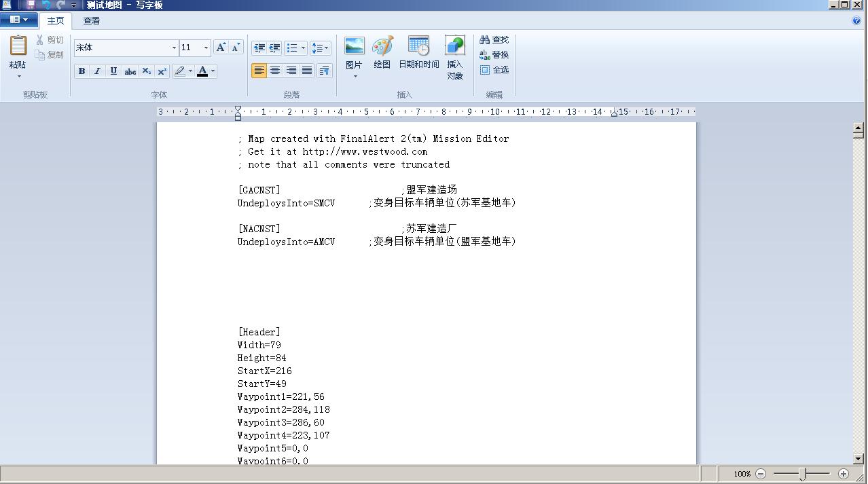The image size is (868, 484).
Task: Click the Cut (剪切) button
Action: point(50,40)
